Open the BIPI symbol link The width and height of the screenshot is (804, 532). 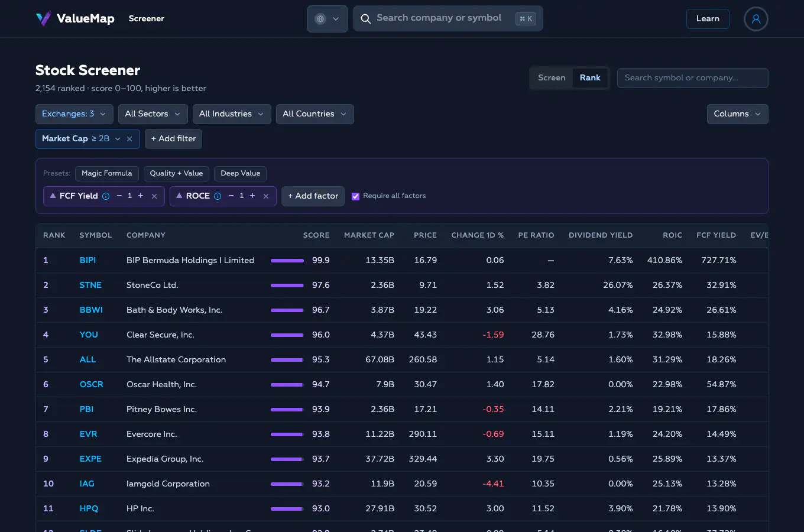87,261
